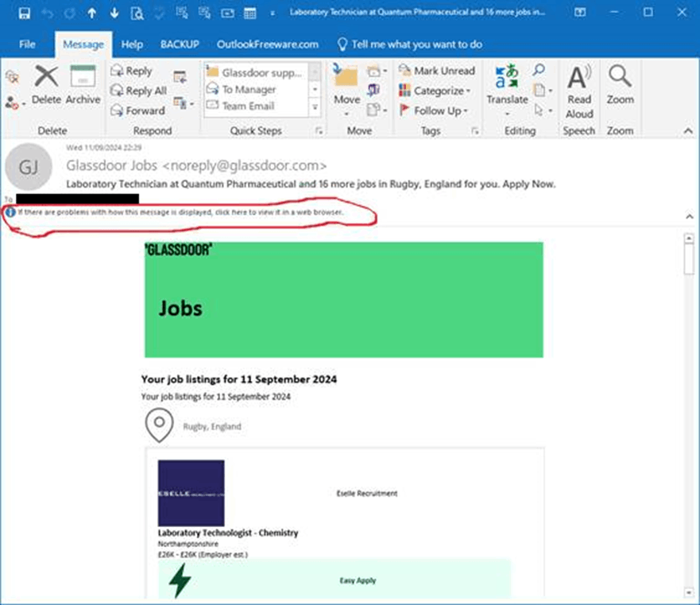This screenshot has width=700, height=605.
Task: Click the Tell me what you want to do box
Action: click(x=410, y=45)
